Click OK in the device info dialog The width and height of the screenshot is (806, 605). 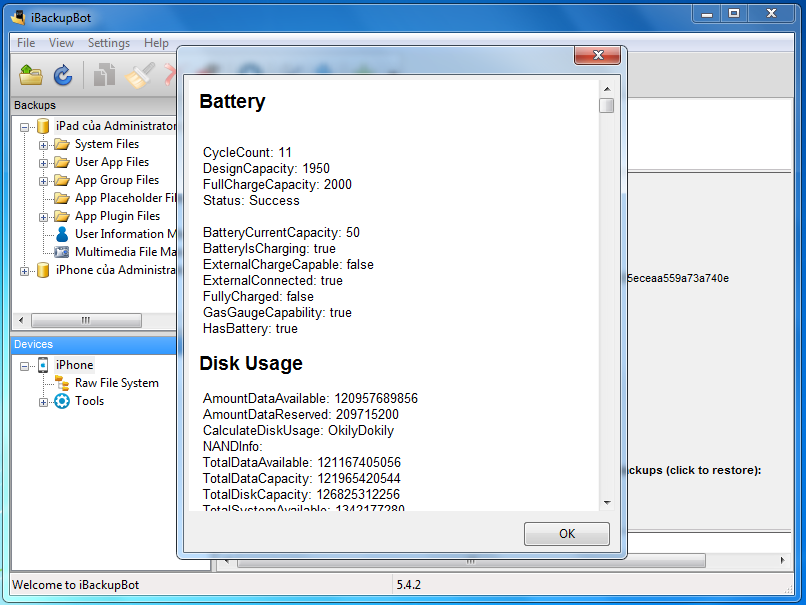click(x=566, y=534)
